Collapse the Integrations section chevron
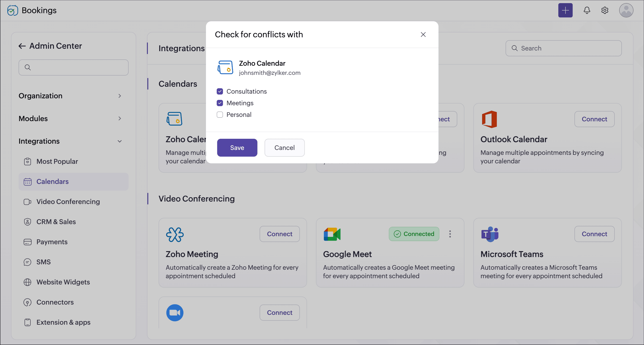The image size is (644, 345). (120, 141)
